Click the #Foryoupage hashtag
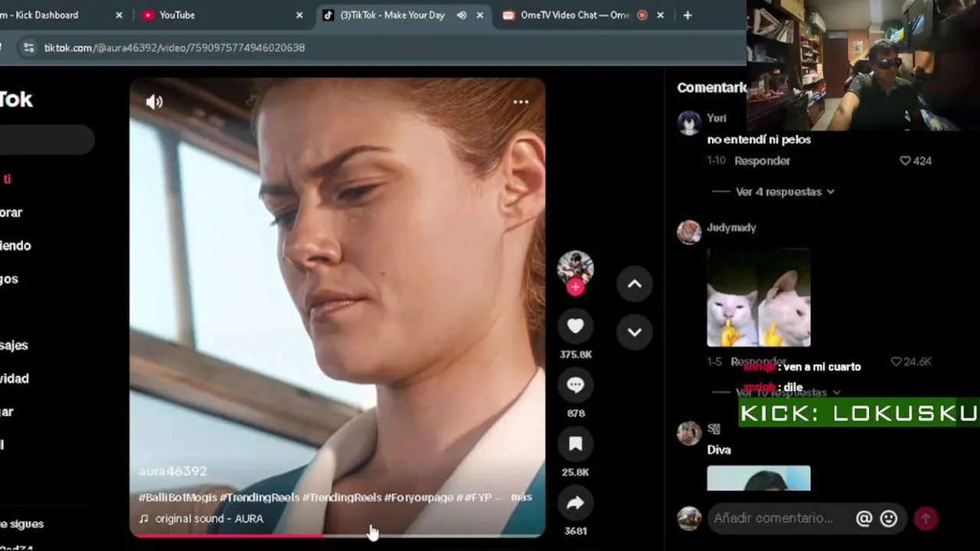Screen dimensions: 980x551 [x=419, y=497]
